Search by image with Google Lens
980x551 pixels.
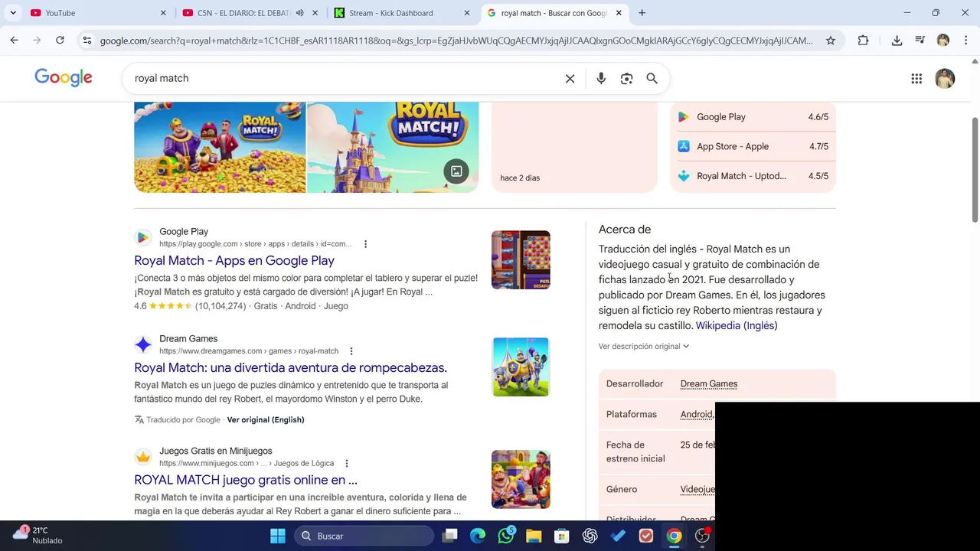(627, 78)
